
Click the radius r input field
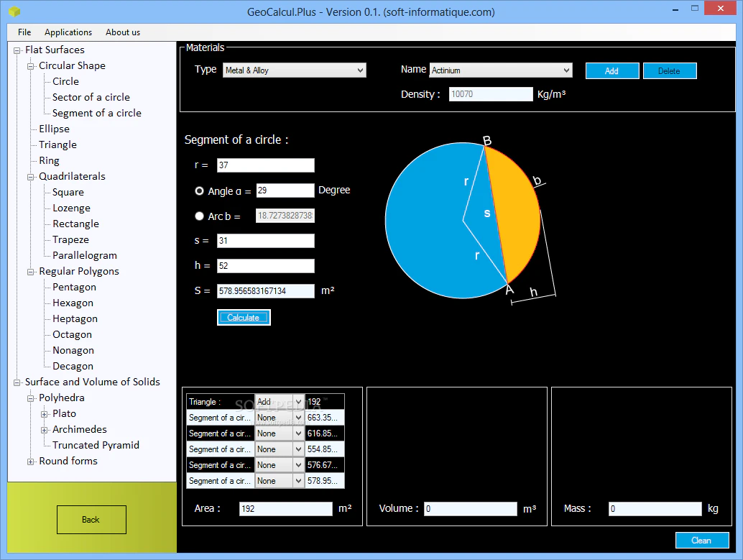[265, 165]
